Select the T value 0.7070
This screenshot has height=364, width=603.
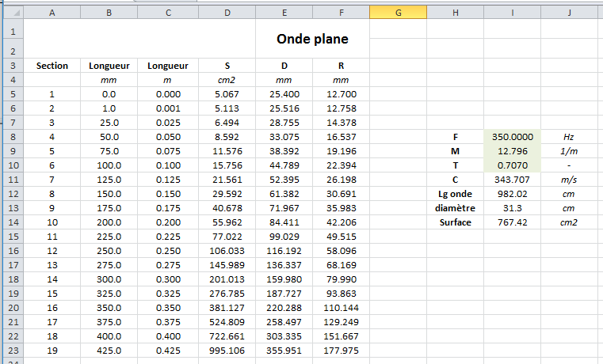tap(512, 165)
